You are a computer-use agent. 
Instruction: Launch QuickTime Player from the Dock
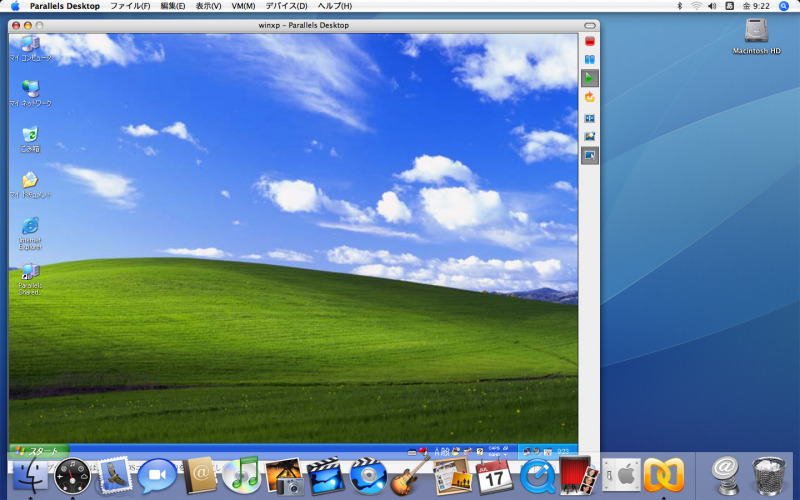pos(537,476)
